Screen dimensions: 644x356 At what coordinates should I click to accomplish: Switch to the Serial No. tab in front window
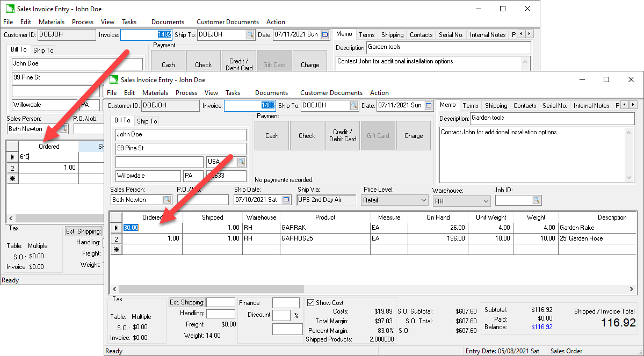[x=554, y=106]
